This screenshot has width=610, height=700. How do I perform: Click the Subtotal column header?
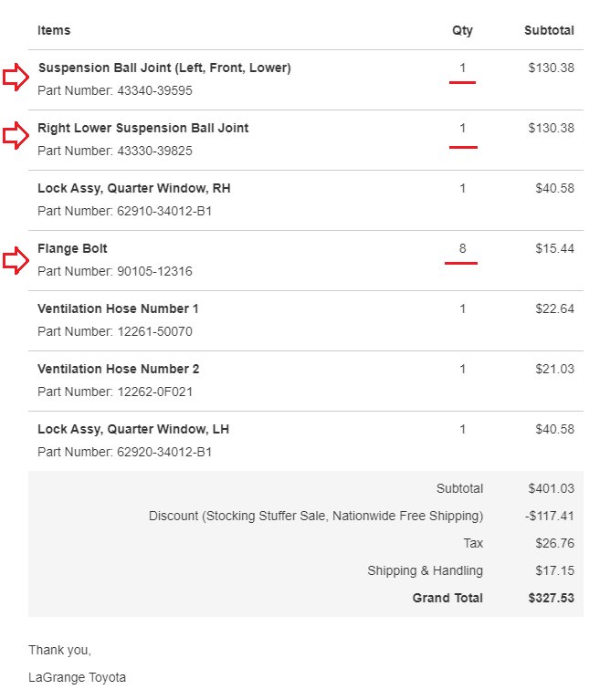[x=549, y=30]
